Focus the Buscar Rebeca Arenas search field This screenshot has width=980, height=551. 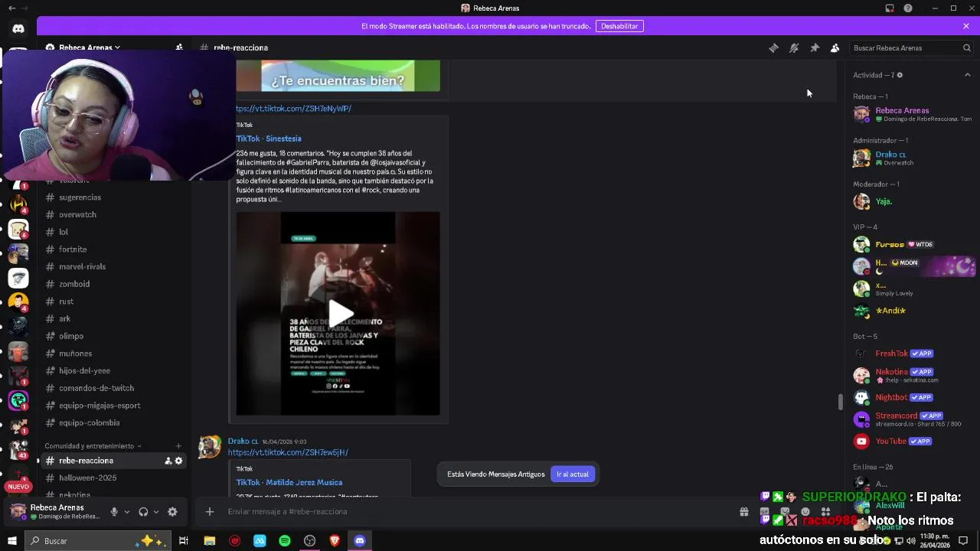pos(911,47)
